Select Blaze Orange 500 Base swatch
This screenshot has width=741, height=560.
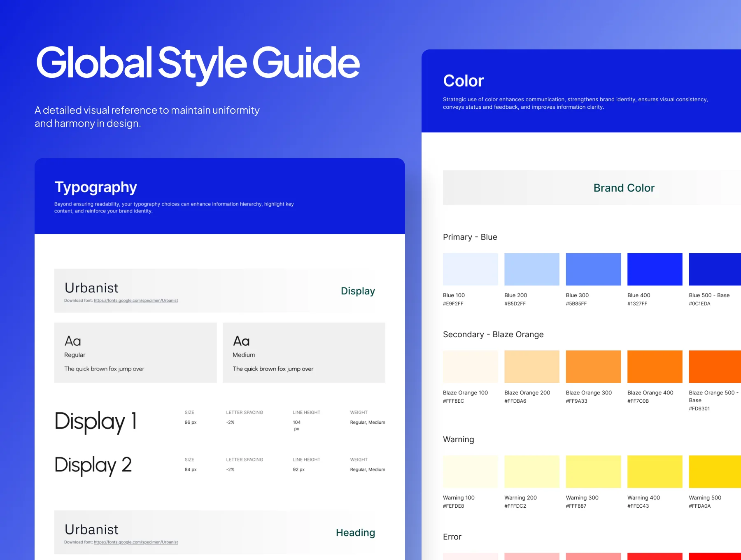(715, 366)
